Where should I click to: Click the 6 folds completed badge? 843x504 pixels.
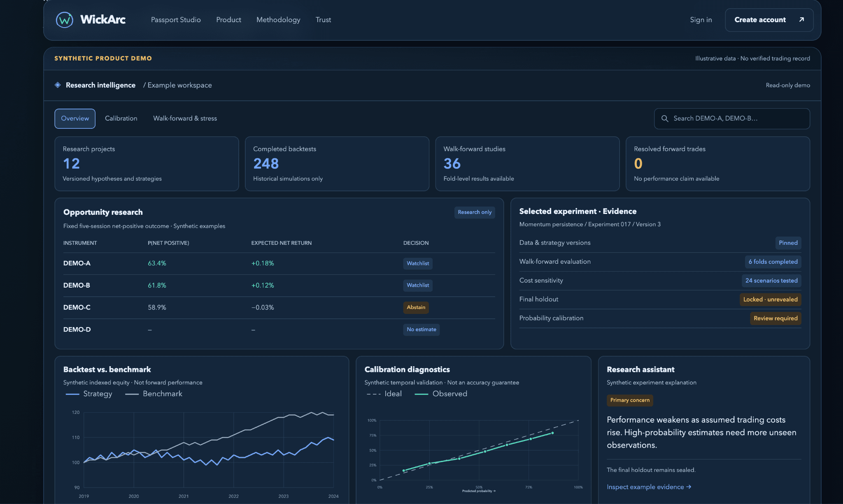tap(773, 262)
